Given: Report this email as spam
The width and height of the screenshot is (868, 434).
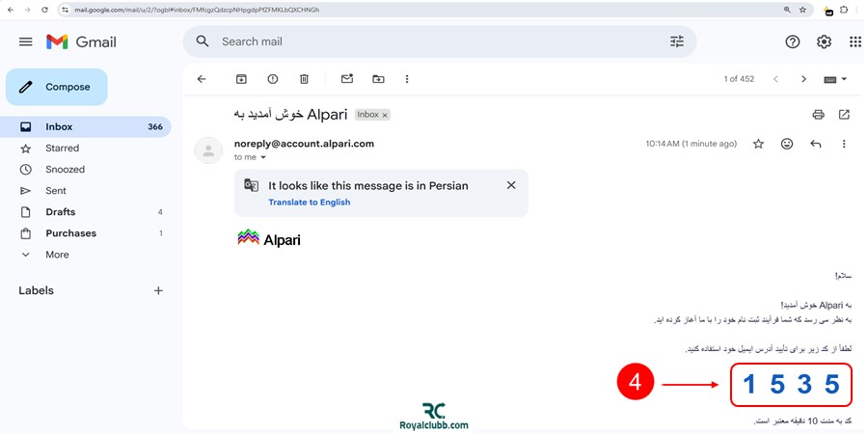Looking at the screenshot, I should [272, 79].
